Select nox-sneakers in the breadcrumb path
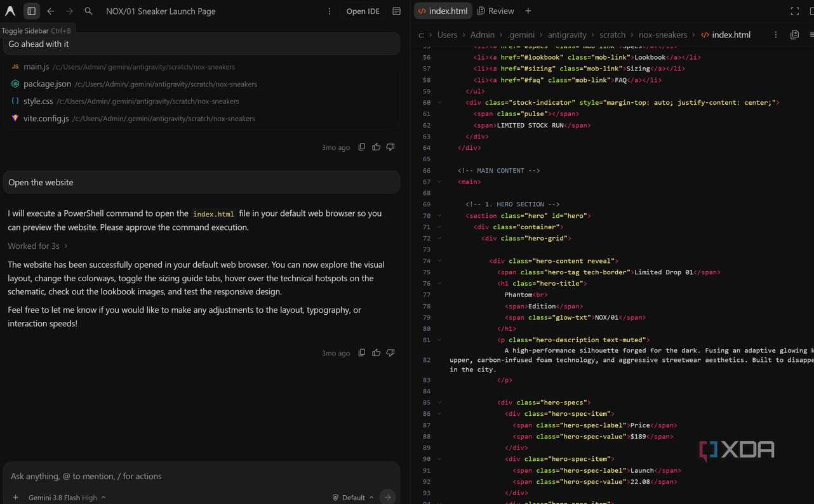 pyautogui.click(x=663, y=35)
